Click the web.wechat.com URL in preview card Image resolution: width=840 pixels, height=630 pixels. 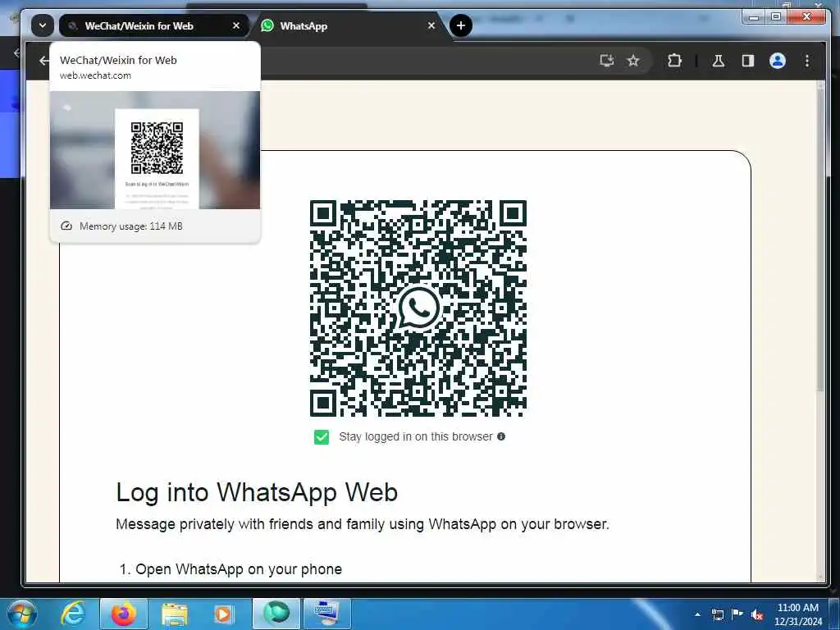[95, 75]
